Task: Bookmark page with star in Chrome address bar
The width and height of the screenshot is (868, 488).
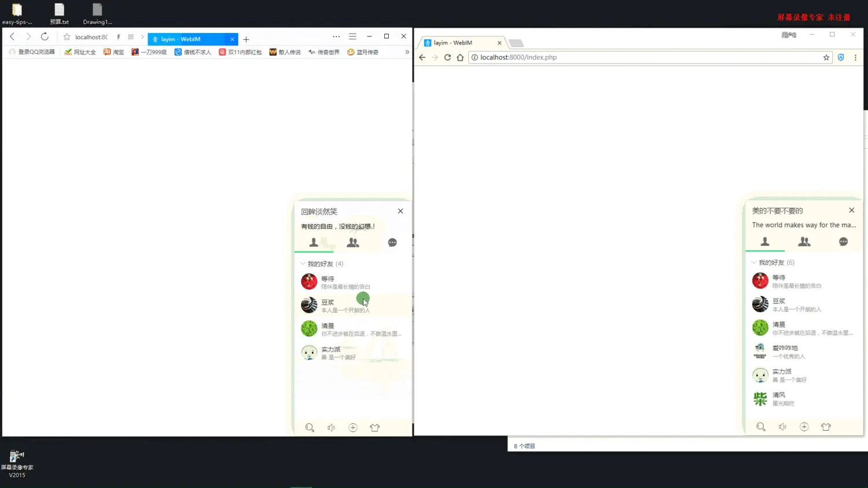Action: point(826,57)
